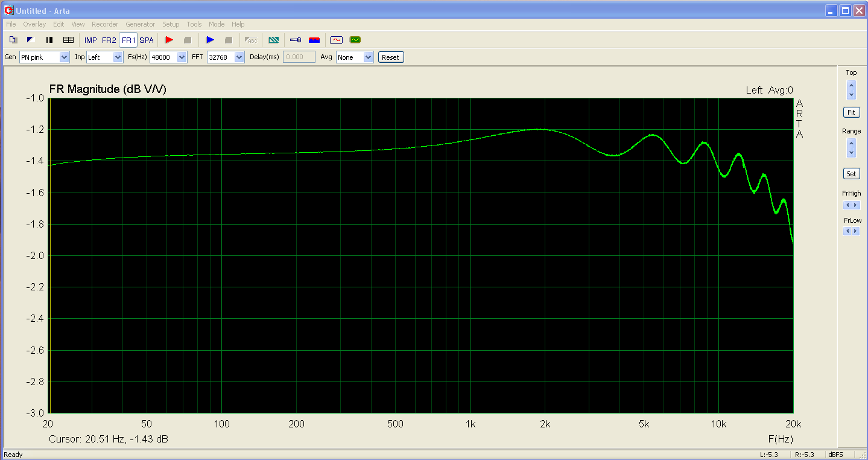Open the FFT size dropdown
The width and height of the screenshot is (868, 460).
click(239, 57)
